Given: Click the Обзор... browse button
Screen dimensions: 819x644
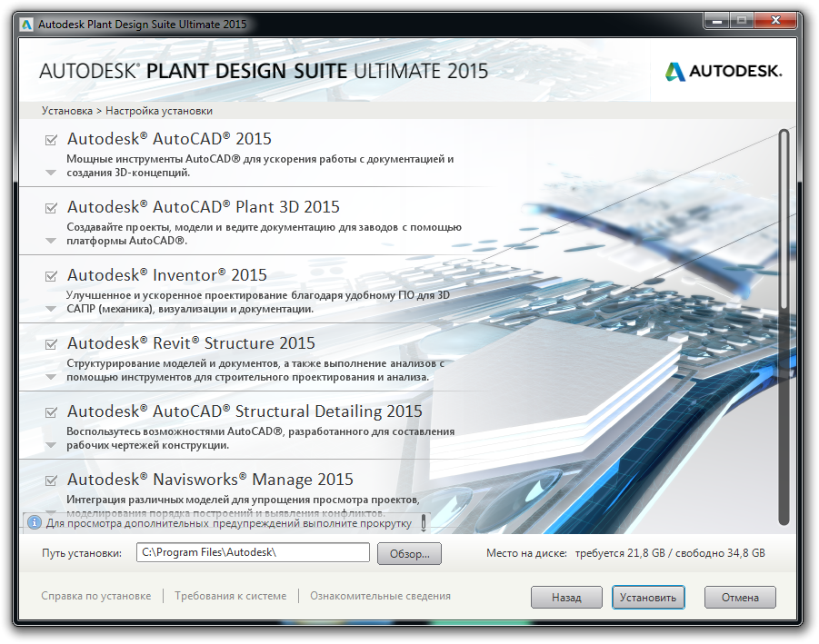Looking at the screenshot, I should (x=409, y=554).
